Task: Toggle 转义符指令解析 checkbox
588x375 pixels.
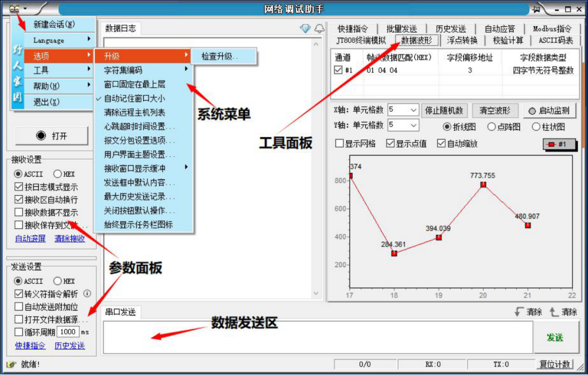Action: (19, 294)
